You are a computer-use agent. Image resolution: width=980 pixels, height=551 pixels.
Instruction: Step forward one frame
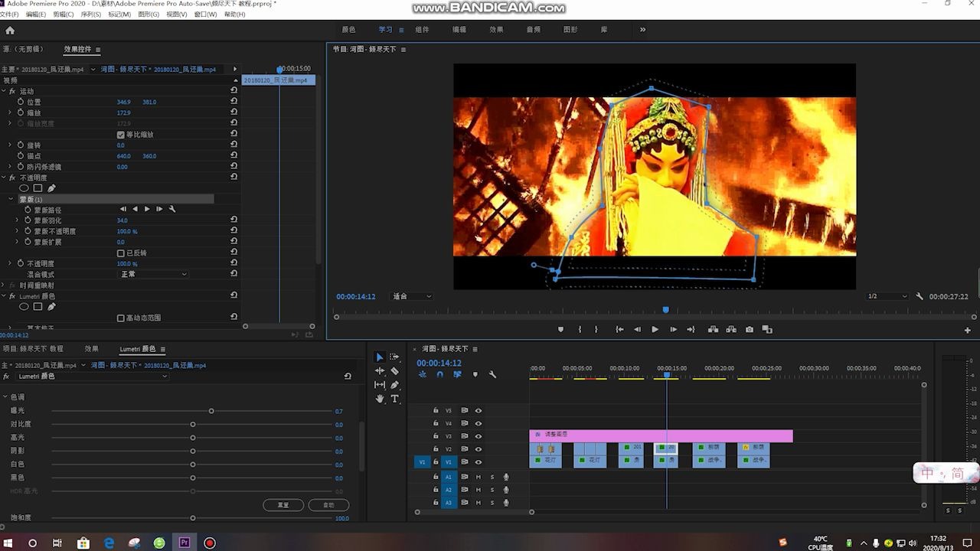673,330
